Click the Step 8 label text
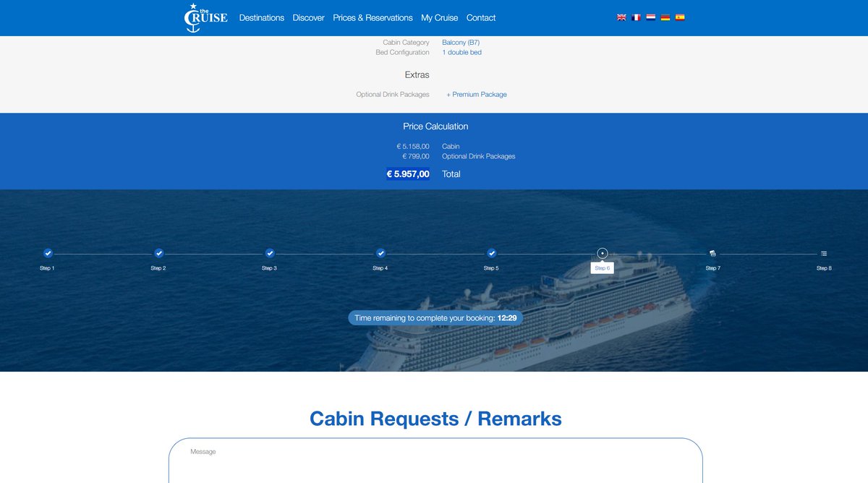Screen dimensions: 868x483 [824, 268]
